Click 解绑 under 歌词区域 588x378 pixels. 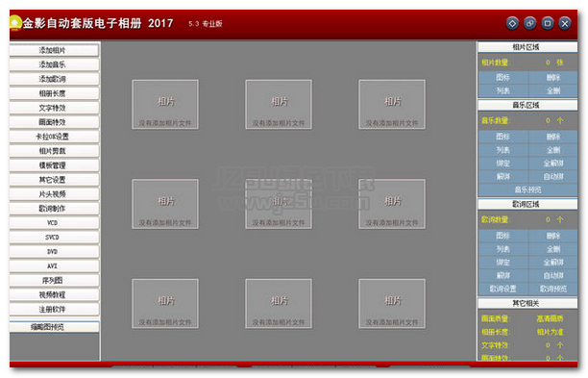[x=502, y=275]
